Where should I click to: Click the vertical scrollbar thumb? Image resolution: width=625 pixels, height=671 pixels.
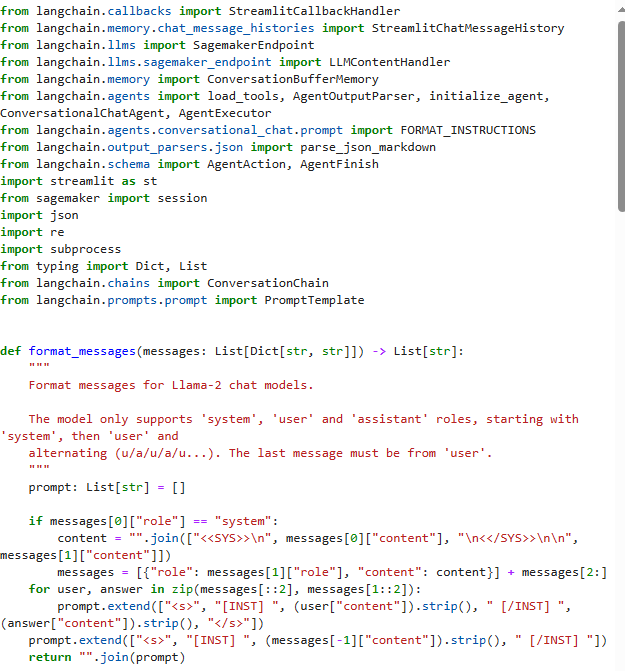621,116
